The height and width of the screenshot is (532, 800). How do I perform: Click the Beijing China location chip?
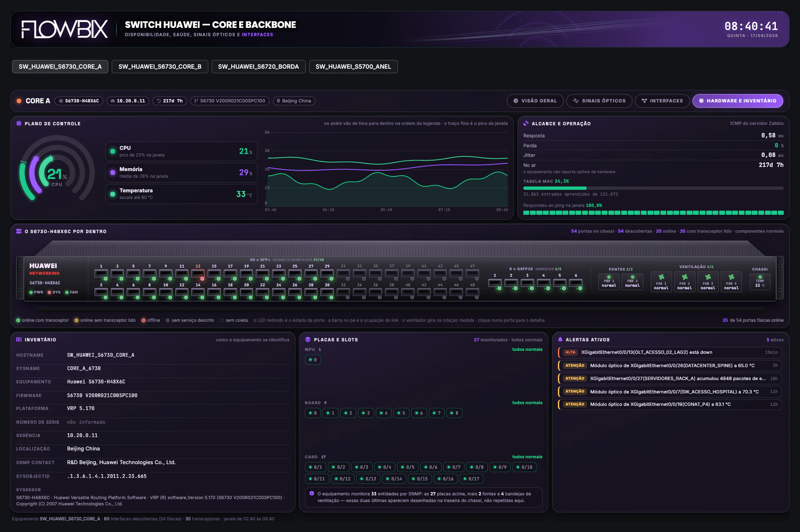tap(294, 101)
